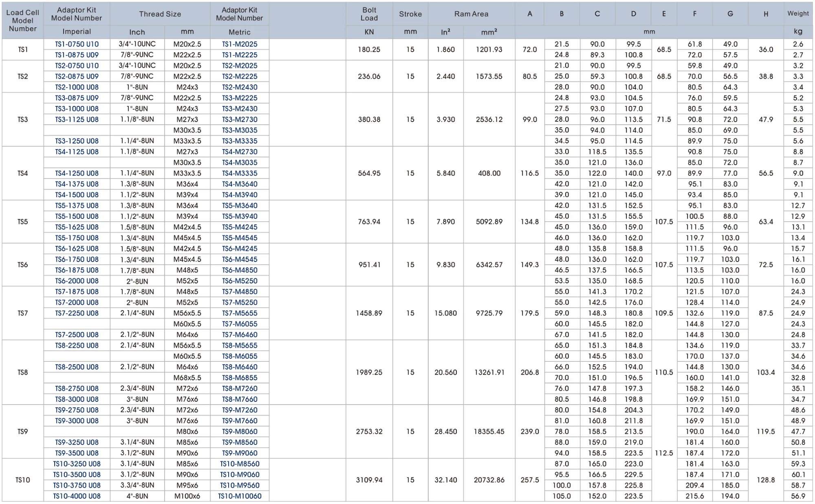Click the TS10 load cell model cell

click(23, 480)
